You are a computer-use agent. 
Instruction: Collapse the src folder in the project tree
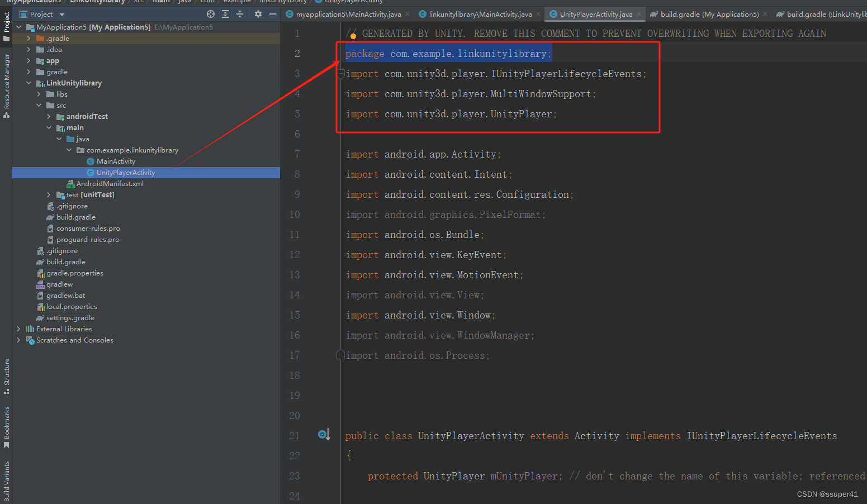(x=39, y=105)
